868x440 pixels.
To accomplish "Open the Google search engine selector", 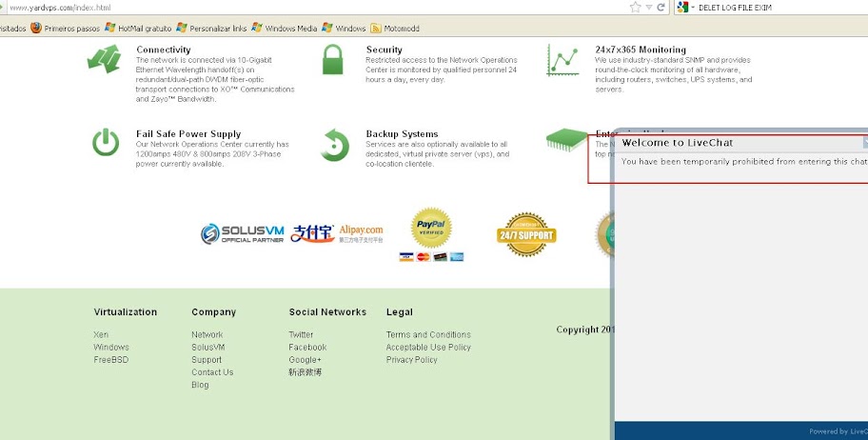I will tap(685, 8).
